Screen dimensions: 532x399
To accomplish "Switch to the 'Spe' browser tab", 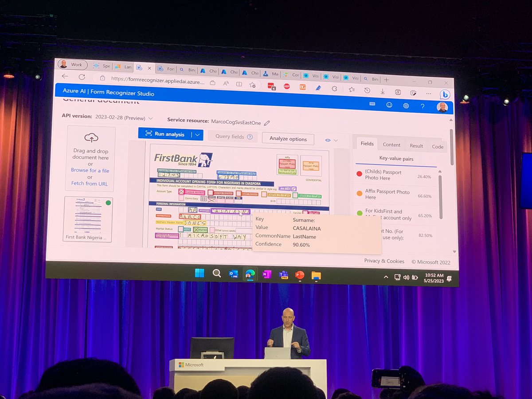I will click(x=102, y=66).
